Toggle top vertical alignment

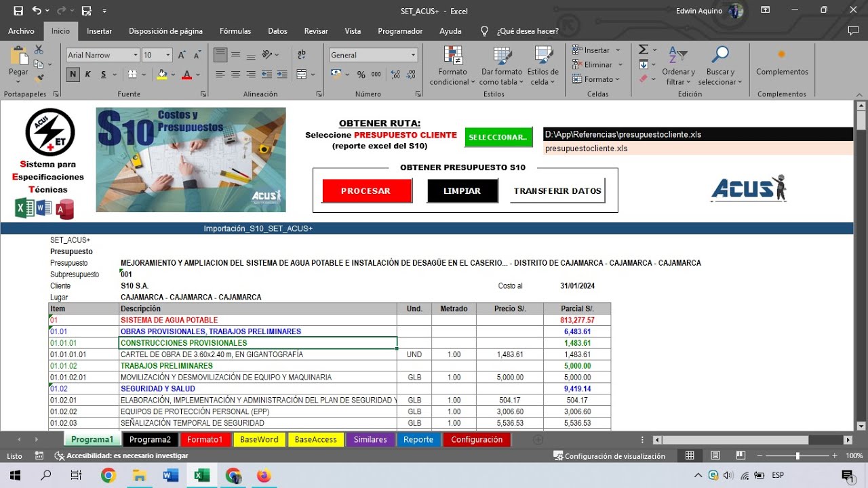point(220,55)
